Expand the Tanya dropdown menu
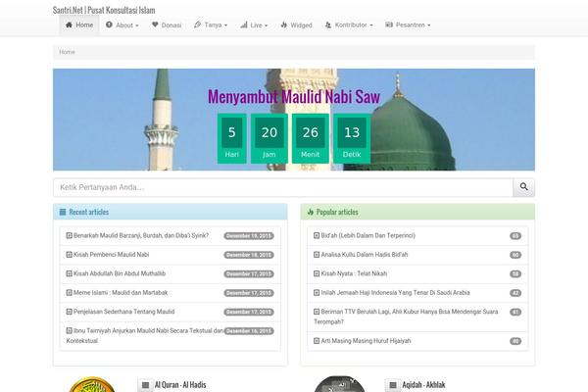588x392 pixels. (x=211, y=25)
